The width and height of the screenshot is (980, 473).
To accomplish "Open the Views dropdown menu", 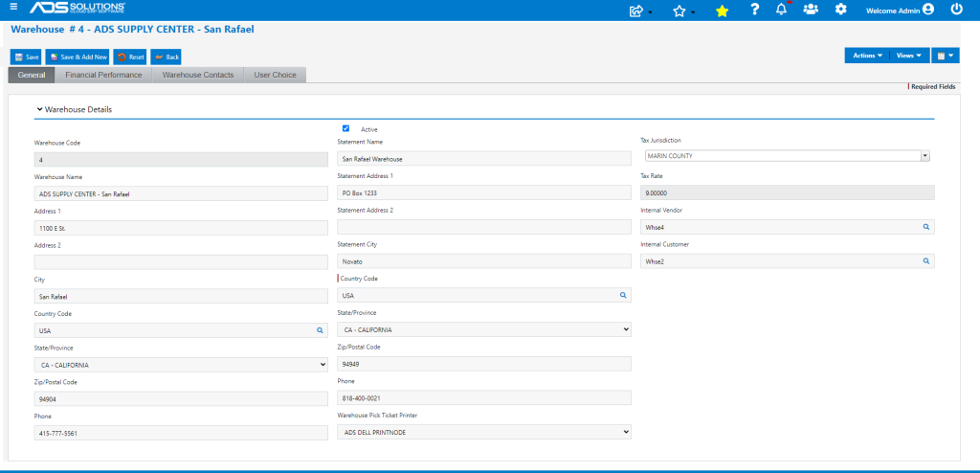I will coord(909,56).
